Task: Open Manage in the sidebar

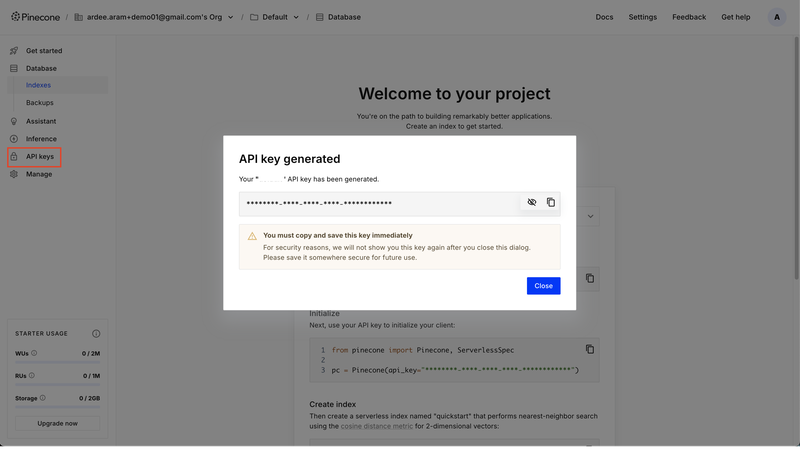Action: pyautogui.click(x=39, y=174)
